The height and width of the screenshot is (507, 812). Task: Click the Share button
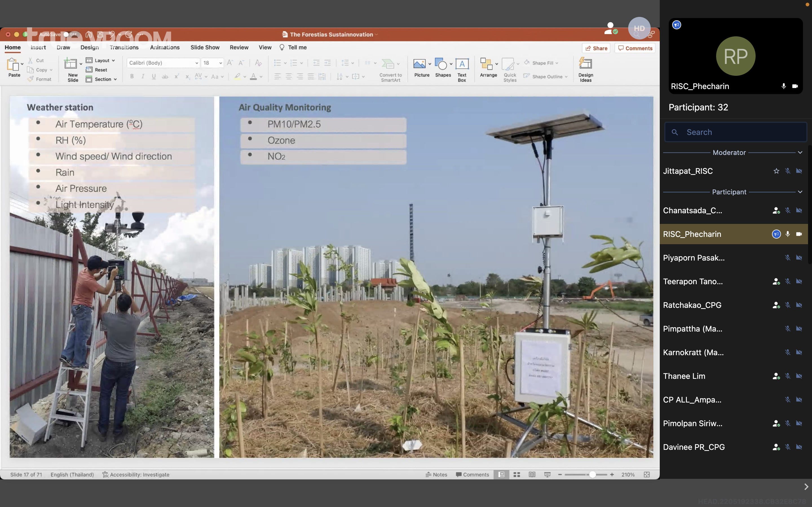pos(596,48)
